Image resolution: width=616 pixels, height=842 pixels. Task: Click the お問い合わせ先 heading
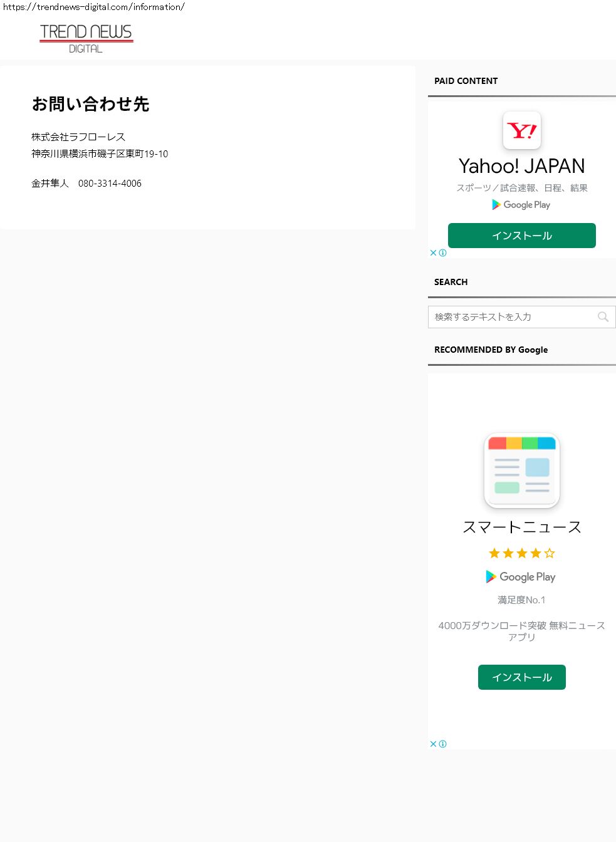(90, 104)
